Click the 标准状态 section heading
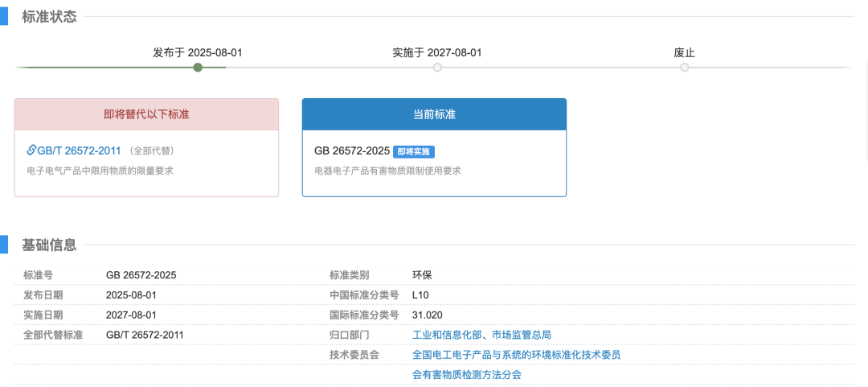 pos(49,17)
